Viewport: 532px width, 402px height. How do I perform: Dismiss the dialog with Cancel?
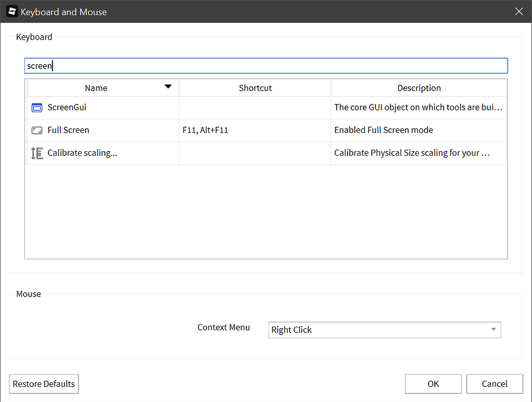point(494,384)
